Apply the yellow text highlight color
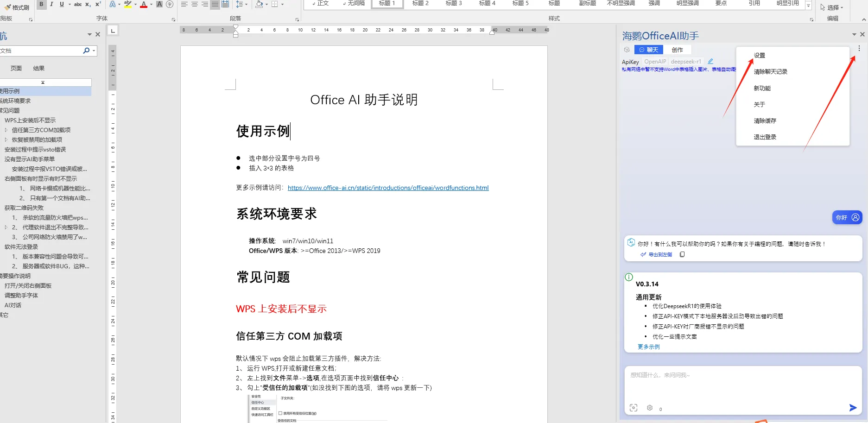The width and height of the screenshot is (868, 423). (128, 4)
